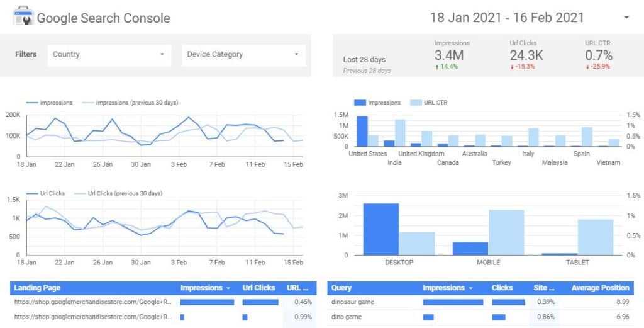Click the Average Position column header

click(600, 288)
